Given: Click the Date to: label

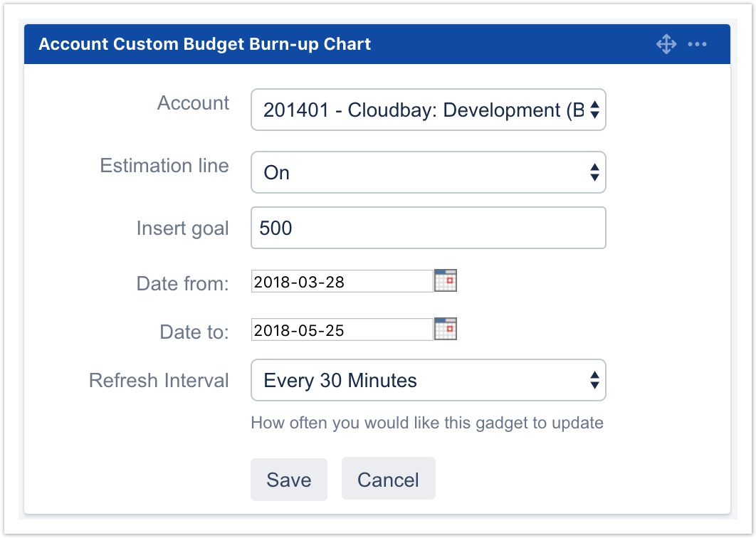Looking at the screenshot, I should point(194,332).
